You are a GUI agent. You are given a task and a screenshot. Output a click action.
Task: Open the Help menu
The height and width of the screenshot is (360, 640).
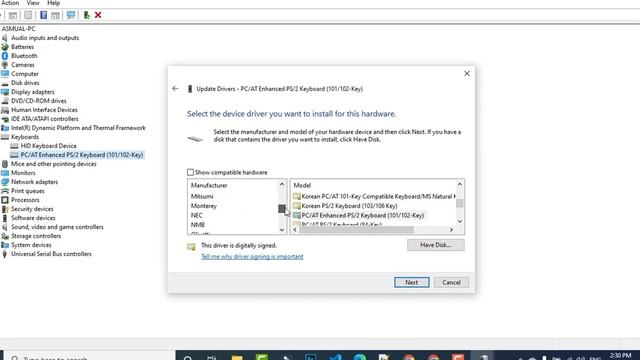pyautogui.click(x=53, y=3)
